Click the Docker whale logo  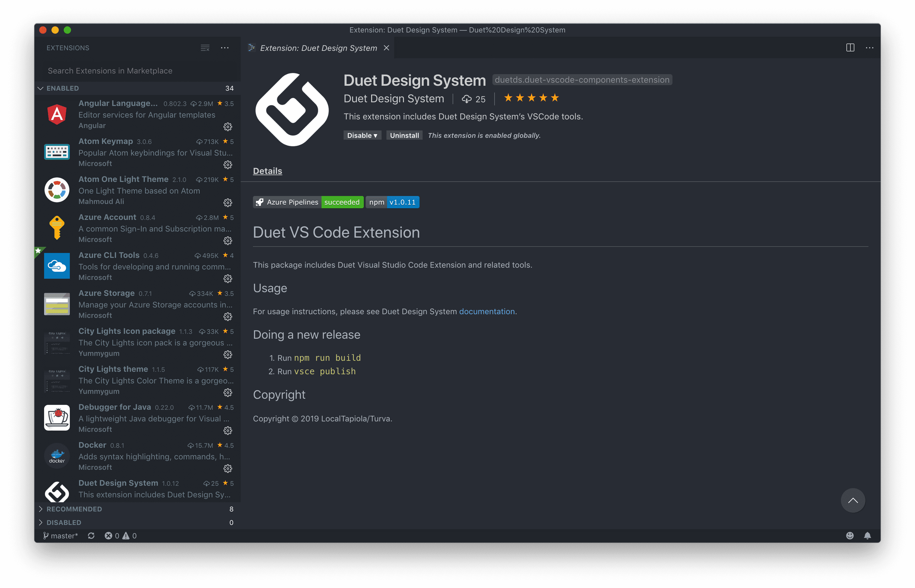click(x=57, y=456)
